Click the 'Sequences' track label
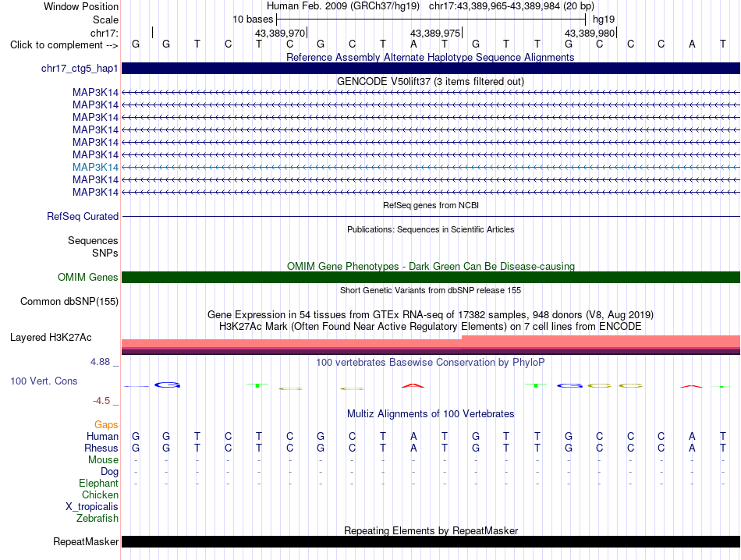The height and width of the screenshot is (560, 741). pyautogui.click(x=93, y=240)
